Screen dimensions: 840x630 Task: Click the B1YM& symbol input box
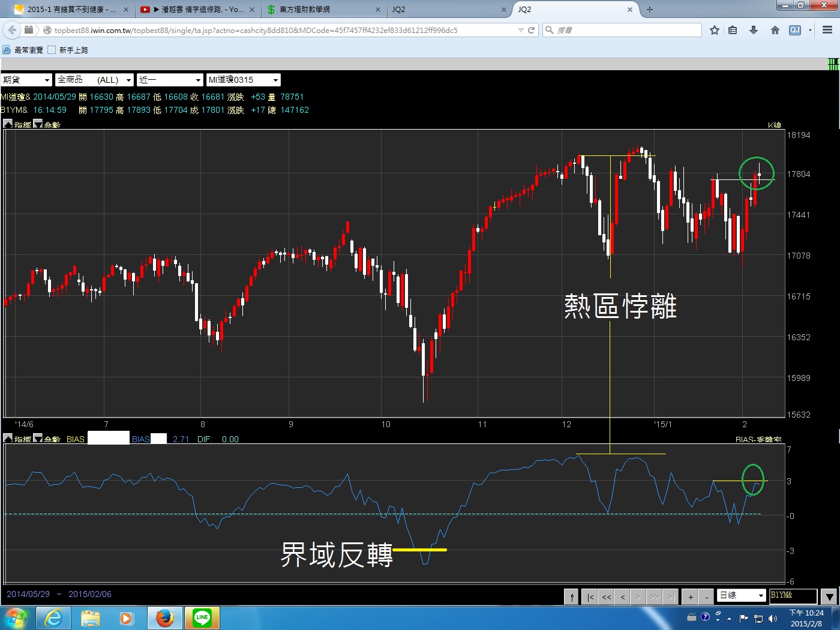[793, 596]
